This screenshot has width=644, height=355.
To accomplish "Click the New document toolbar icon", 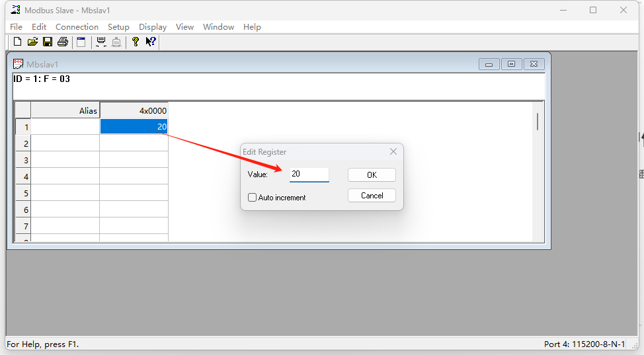I will coord(17,42).
